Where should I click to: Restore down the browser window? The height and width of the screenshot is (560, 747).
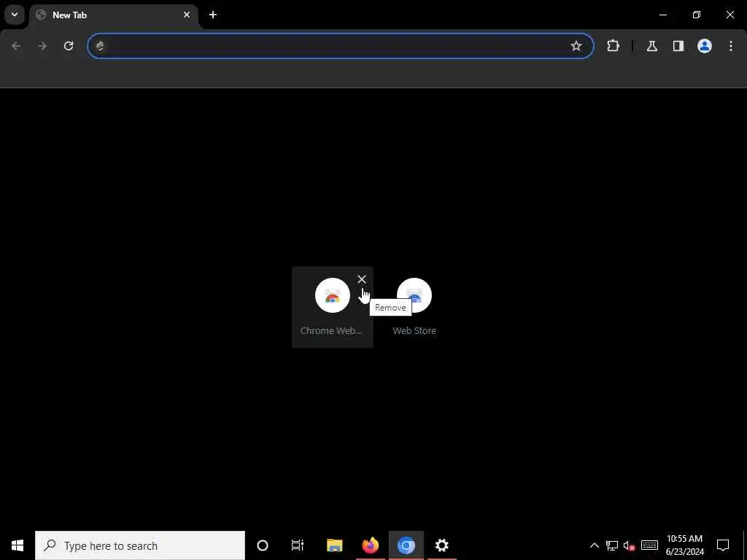point(697,15)
